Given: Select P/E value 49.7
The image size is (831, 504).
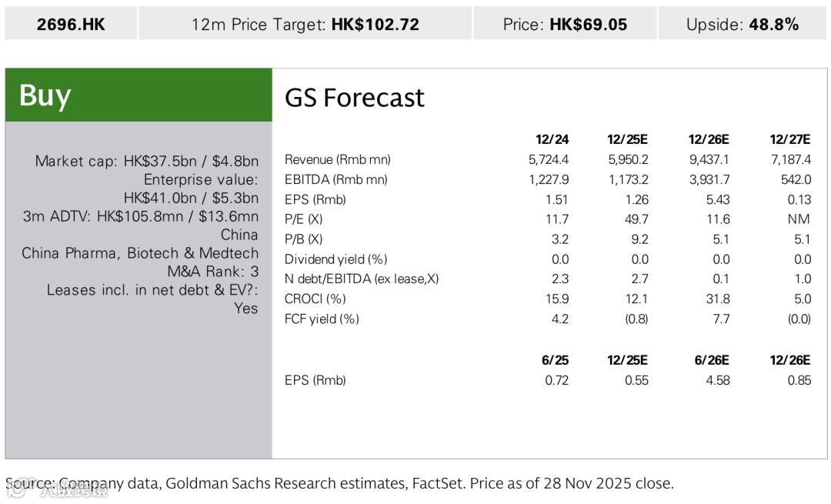Looking at the screenshot, I should coord(636,219).
